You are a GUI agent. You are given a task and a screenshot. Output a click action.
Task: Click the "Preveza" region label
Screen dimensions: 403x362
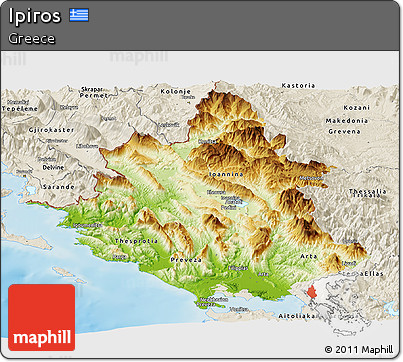click(186, 260)
